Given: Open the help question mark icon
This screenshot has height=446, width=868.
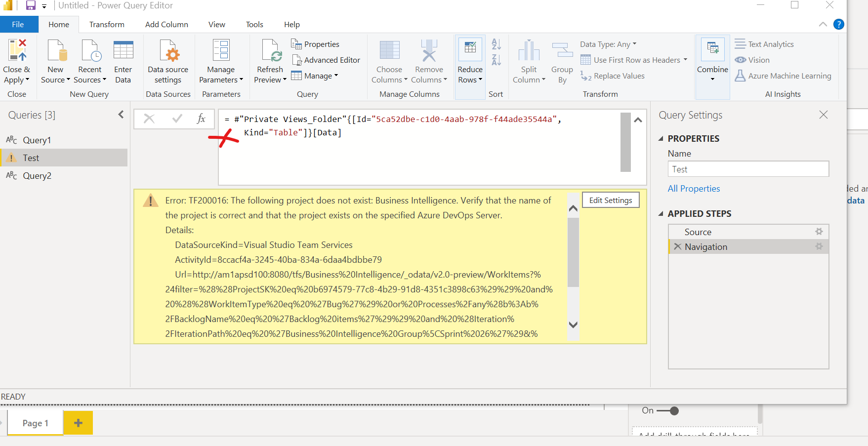Looking at the screenshot, I should (838, 24).
